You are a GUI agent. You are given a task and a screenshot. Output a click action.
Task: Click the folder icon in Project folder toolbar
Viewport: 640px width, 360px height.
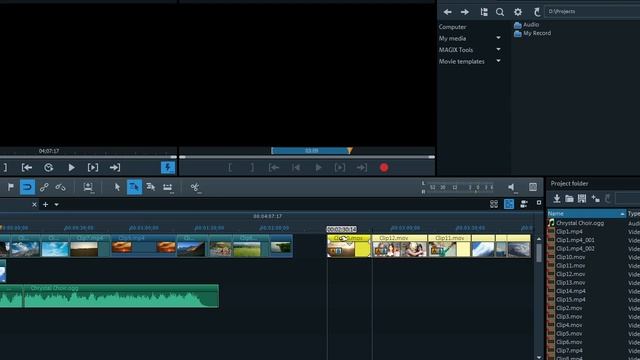click(x=569, y=199)
